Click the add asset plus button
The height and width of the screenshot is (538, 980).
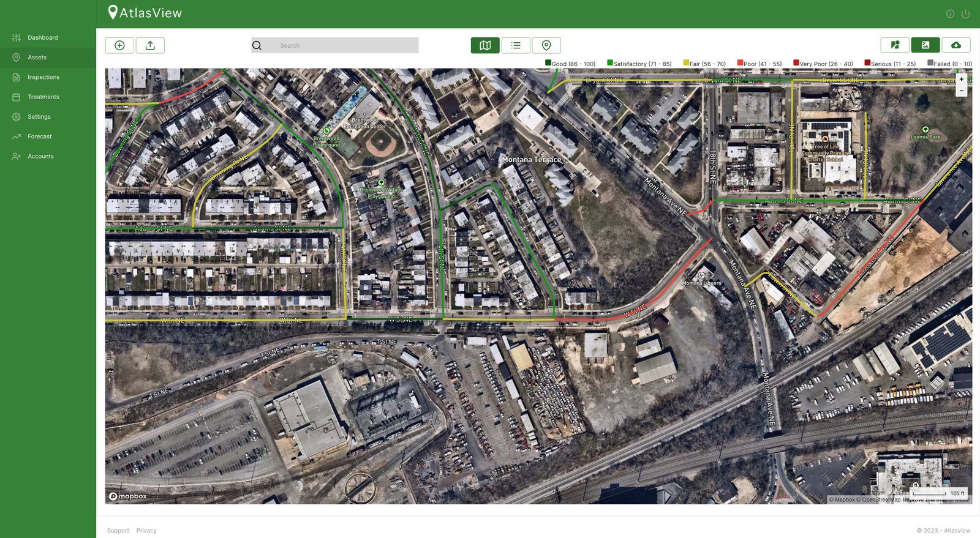click(119, 45)
